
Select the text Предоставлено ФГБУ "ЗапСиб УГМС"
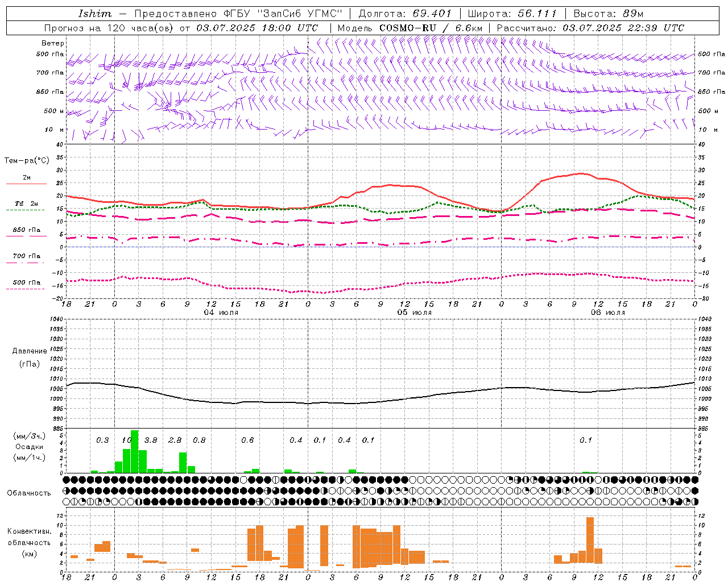click(x=238, y=14)
